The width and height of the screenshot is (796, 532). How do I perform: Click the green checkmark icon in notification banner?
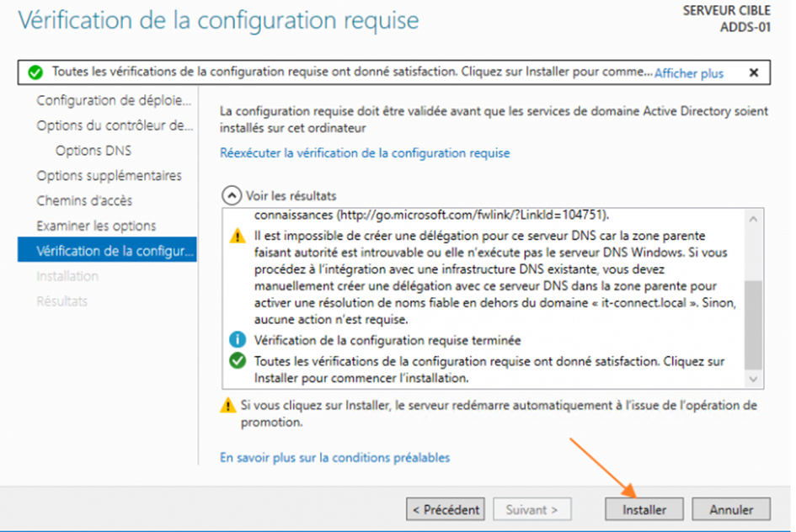35,72
